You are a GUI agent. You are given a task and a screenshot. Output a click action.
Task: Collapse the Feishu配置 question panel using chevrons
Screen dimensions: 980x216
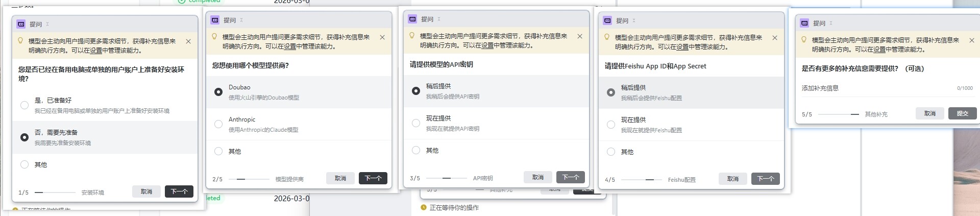[x=634, y=21]
